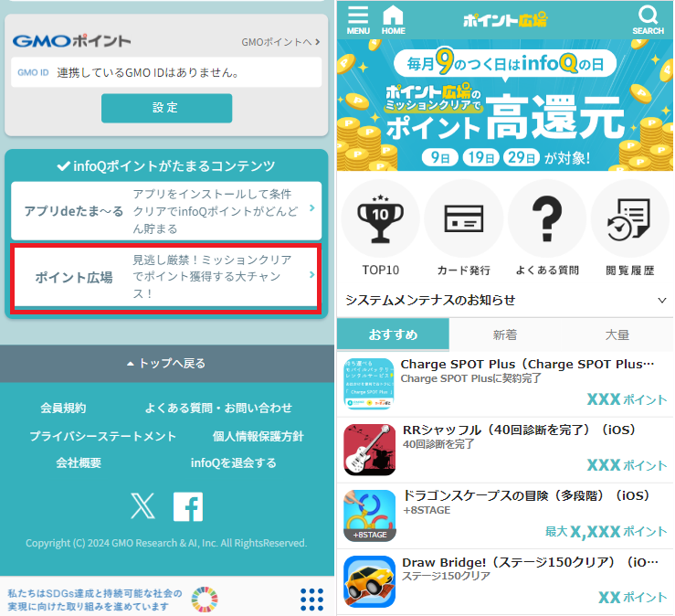Open RRシャッフル guitar app thumbnail

tap(369, 450)
